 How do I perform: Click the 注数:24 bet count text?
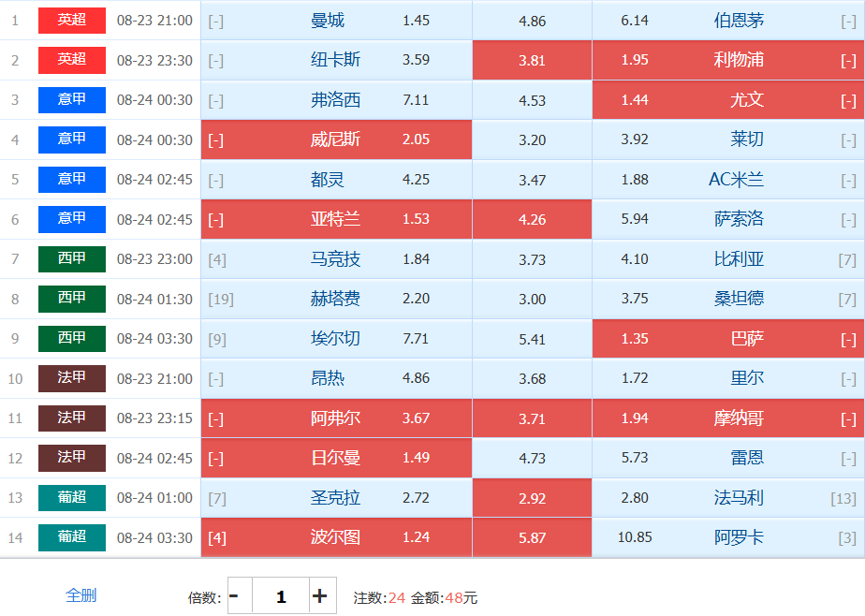(x=379, y=598)
